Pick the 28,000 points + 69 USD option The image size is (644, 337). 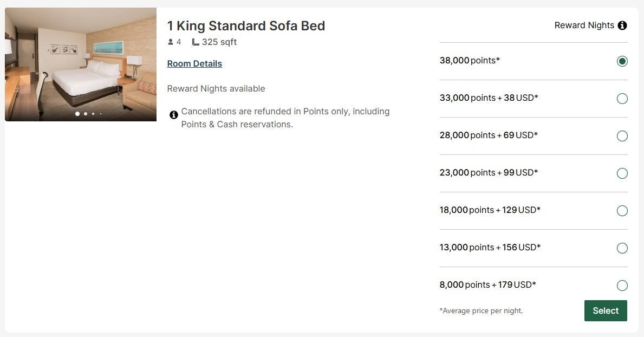(x=622, y=135)
